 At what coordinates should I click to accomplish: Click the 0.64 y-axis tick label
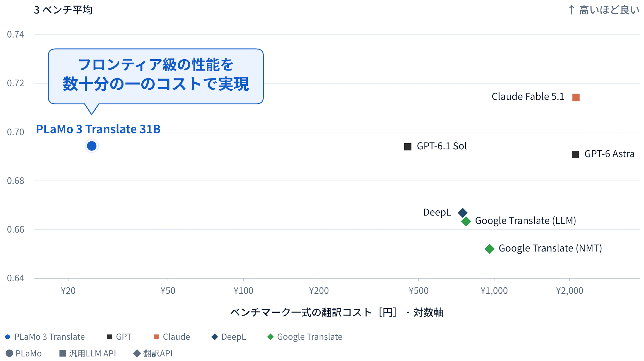click(x=16, y=278)
